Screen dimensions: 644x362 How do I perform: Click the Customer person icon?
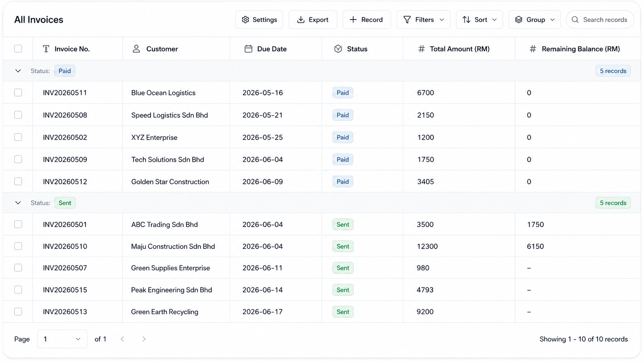[136, 49]
